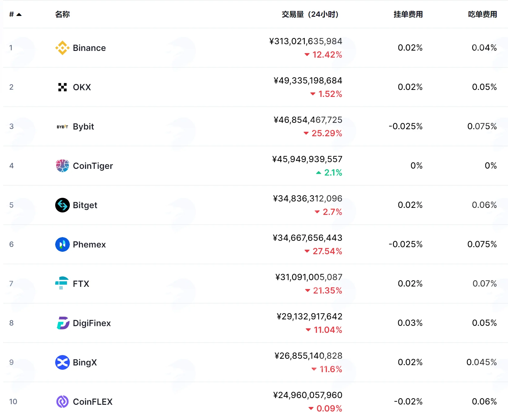Click the Bitget logo icon
508x420 pixels.
62,205
